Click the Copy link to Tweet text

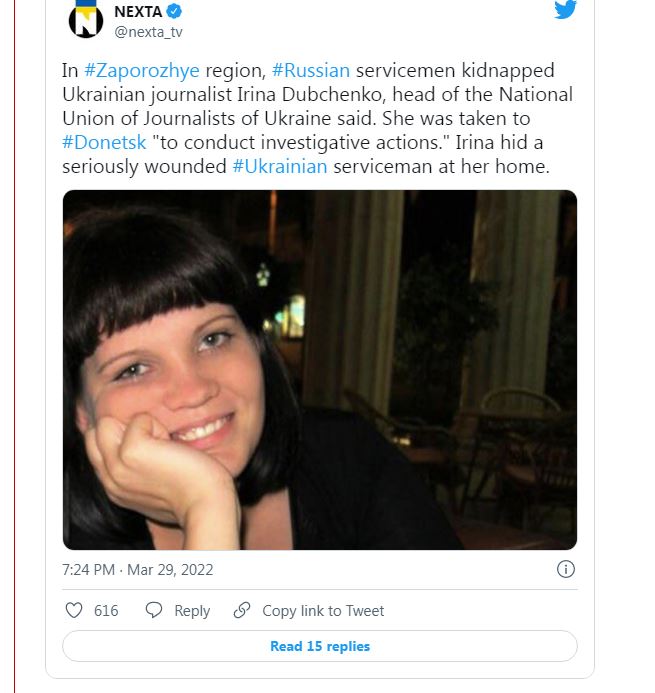(323, 610)
